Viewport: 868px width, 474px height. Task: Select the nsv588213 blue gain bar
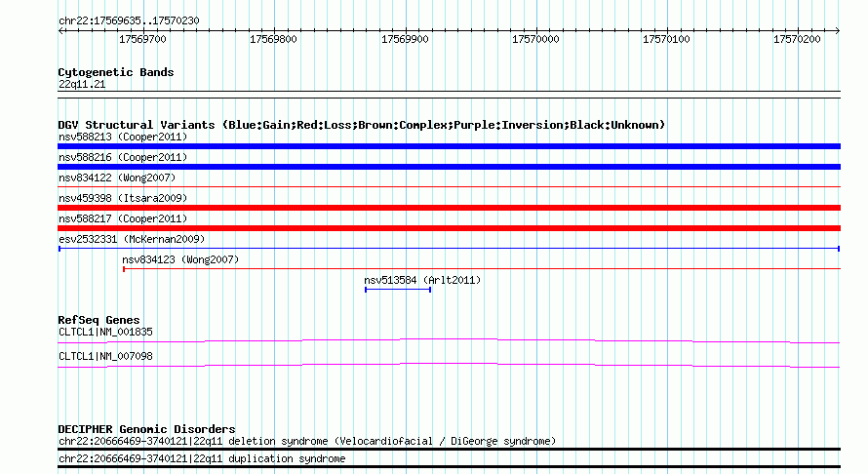[x=449, y=146]
